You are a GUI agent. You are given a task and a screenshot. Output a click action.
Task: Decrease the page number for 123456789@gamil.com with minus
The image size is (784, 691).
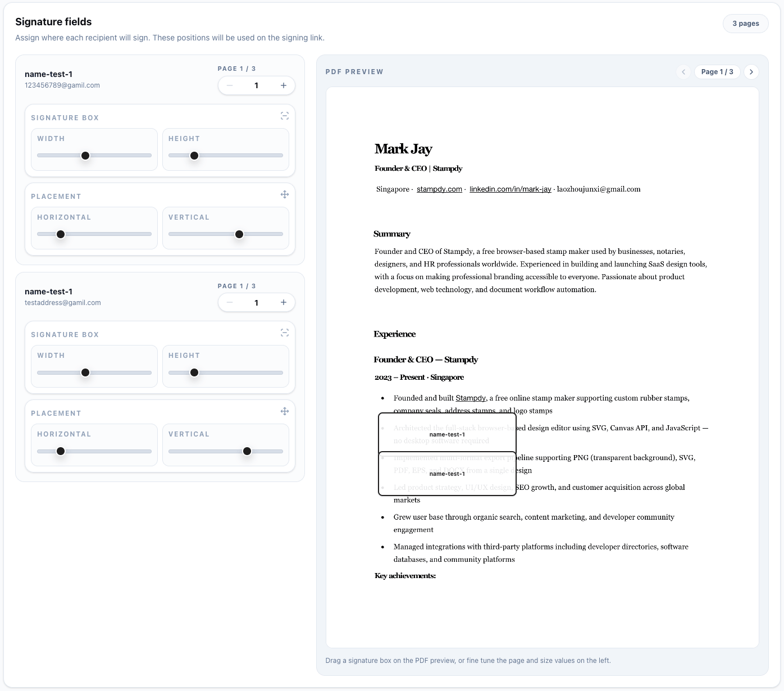tap(230, 85)
